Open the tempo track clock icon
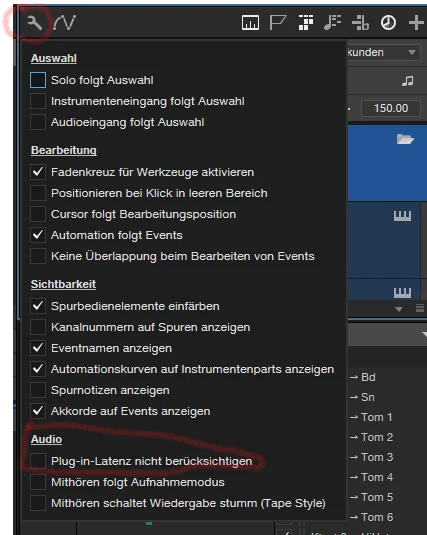This screenshot has height=535, width=427. pos(388,23)
